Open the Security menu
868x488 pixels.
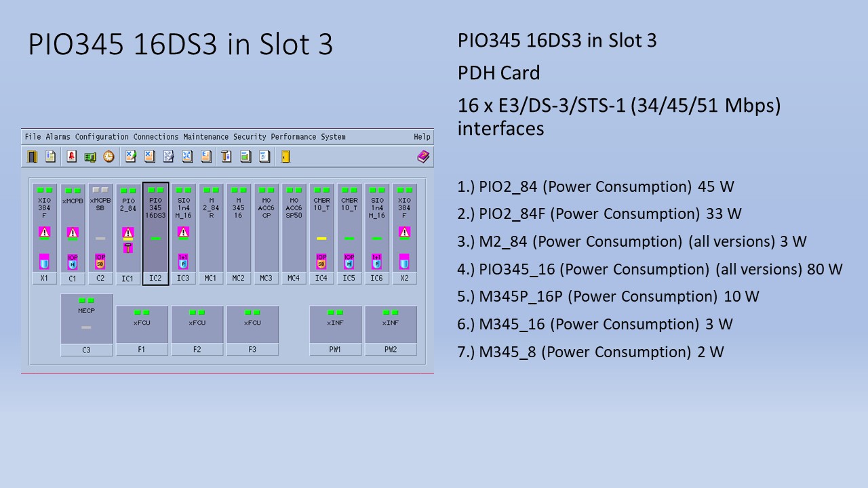click(x=250, y=136)
